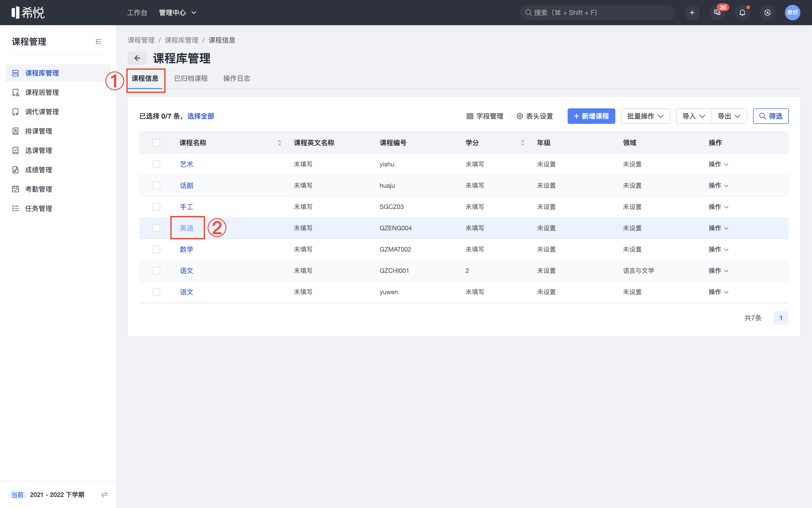Image resolution: width=812 pixels, height=508 pixels.
Task: Expand 操作 menu for GZCHI001 row
Action: tap(718, 270)
